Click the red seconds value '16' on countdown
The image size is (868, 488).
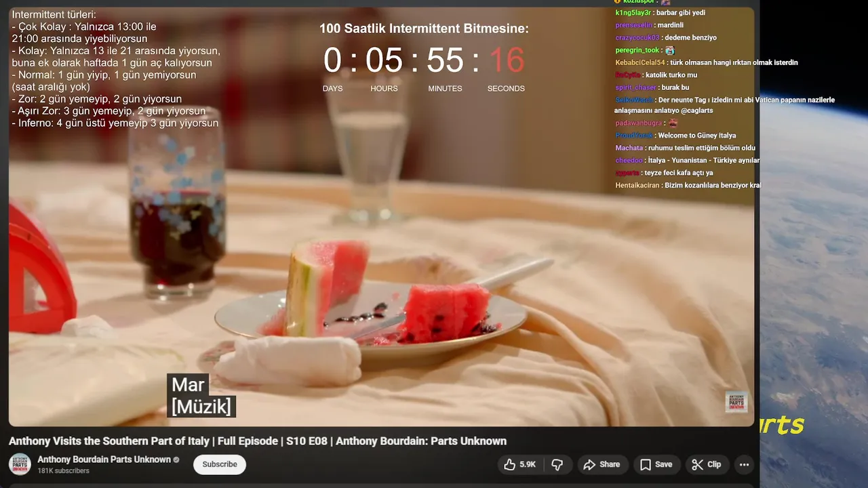[507, 60]
